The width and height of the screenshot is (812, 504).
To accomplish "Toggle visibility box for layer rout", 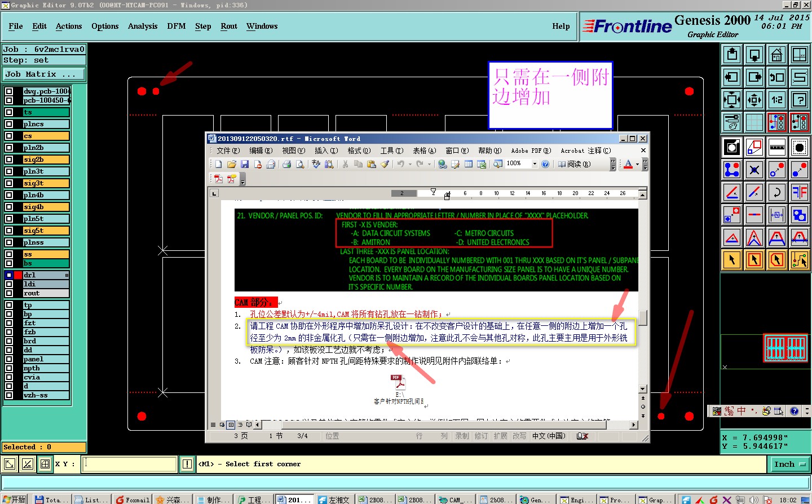I will click(x=9, y=293).
